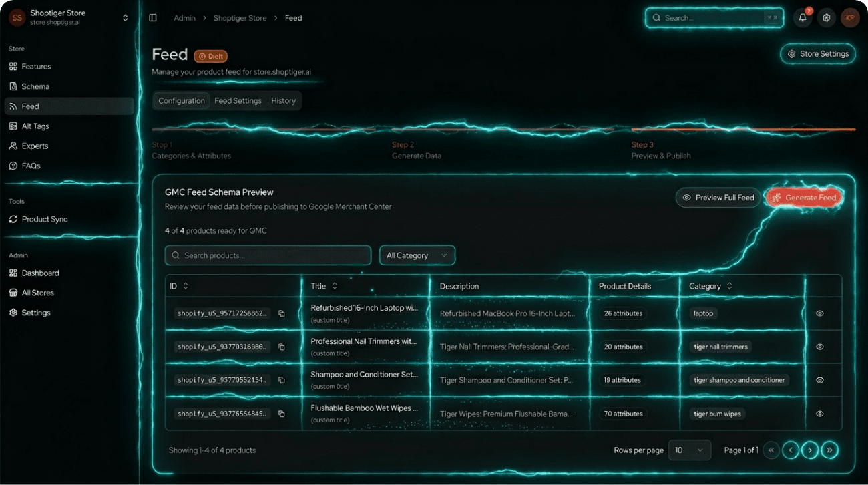Click the Refurbished 16-Inch Laptop title
This screenshot has width=868, height=485.
coord(364,308)
